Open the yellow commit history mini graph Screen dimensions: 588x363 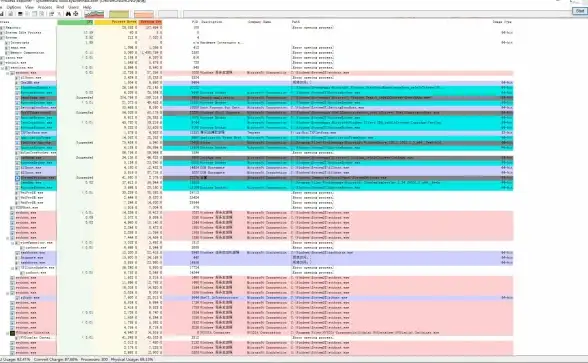119,14
